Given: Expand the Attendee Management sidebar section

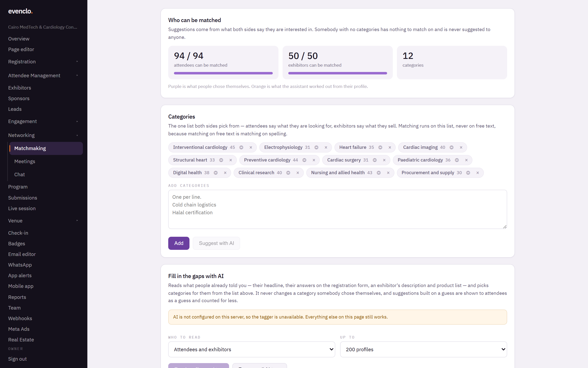Looking at the screenshot, I should coord(43,75).
